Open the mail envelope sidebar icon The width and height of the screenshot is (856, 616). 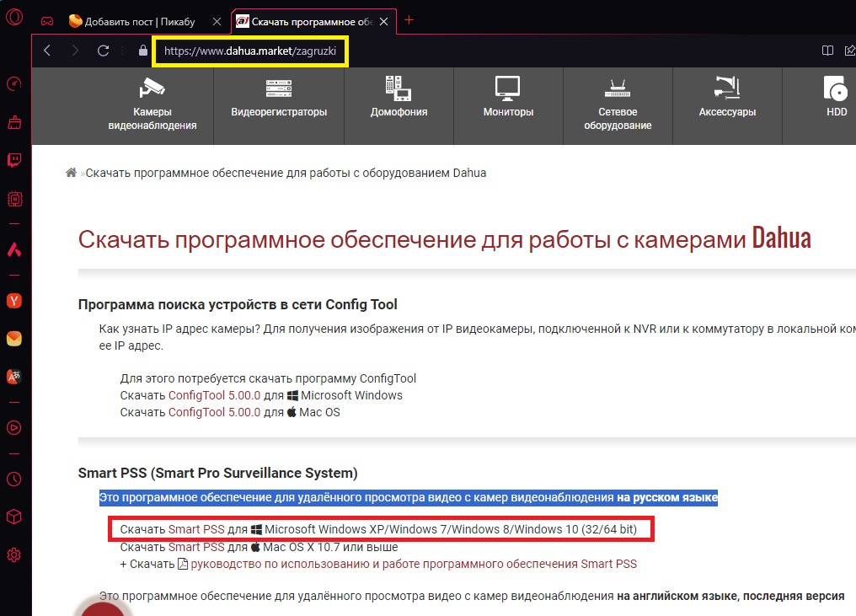(14, 339)
